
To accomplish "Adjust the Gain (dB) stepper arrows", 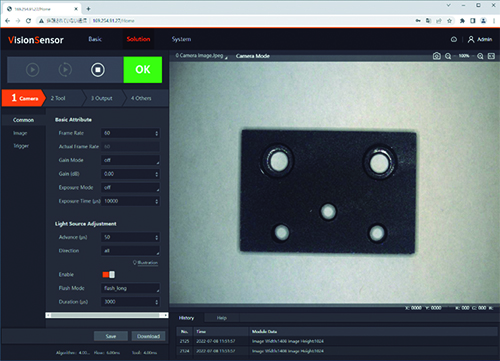I will pyautogui.click(x=157, y=174).
